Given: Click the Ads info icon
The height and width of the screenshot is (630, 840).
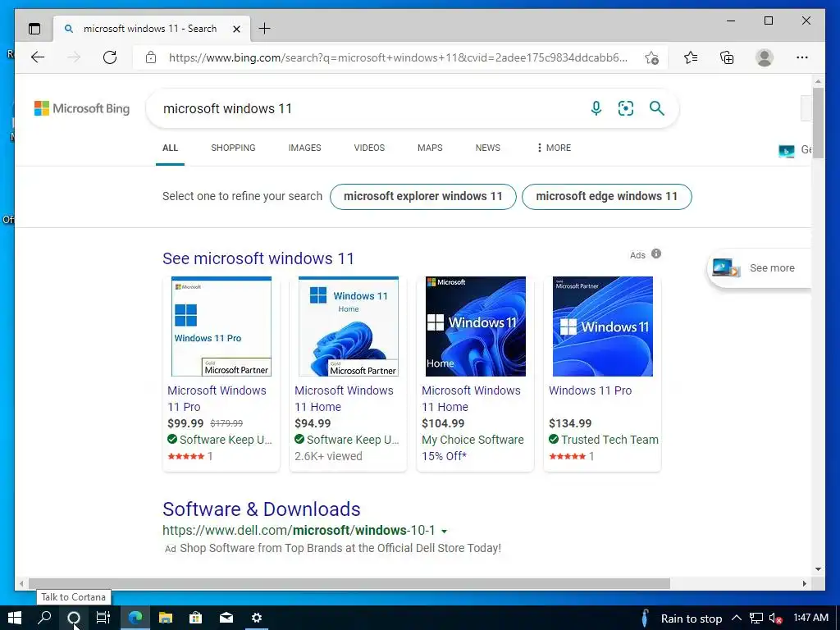Looking at the screenshot, I should coord(656,254).
